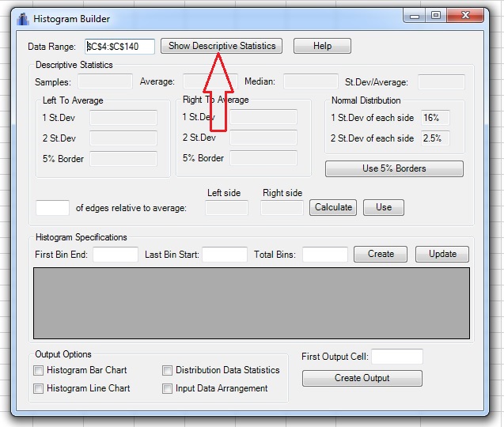Open the Help button
Screen dimensions: 504x427
[322, 46]
